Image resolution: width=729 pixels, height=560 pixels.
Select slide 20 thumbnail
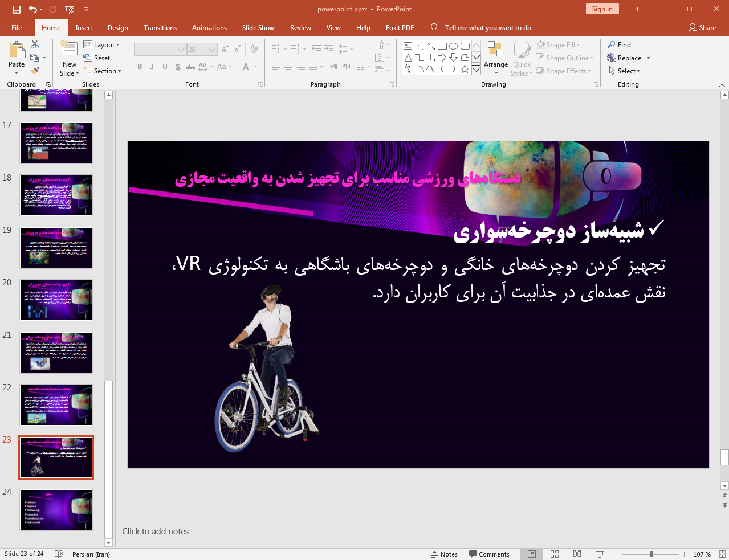point(56,300)
